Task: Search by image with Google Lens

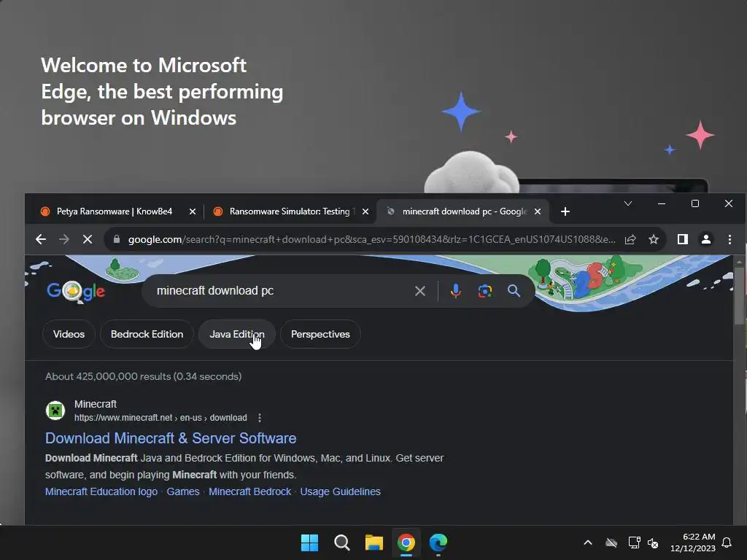Action: point(484,291)
